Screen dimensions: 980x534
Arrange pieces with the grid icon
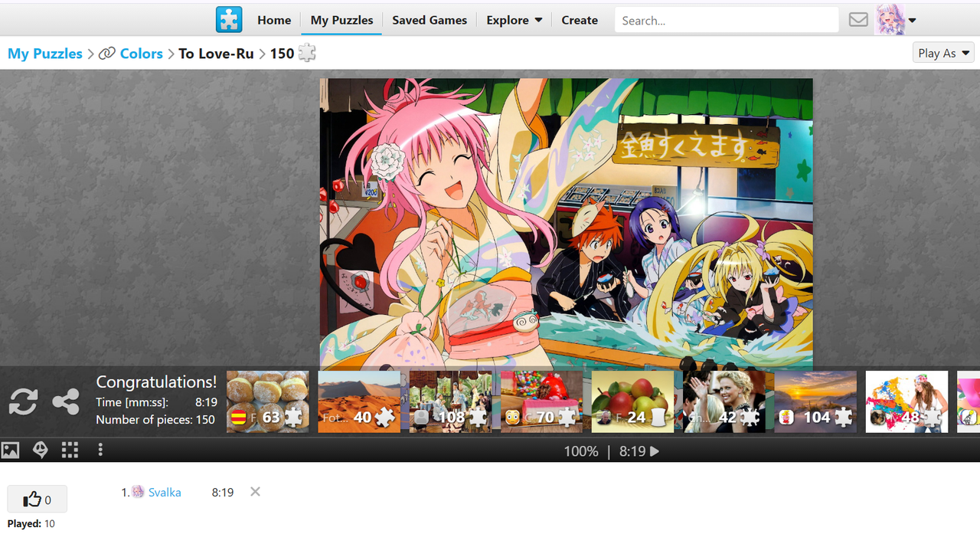click(70, 450)
